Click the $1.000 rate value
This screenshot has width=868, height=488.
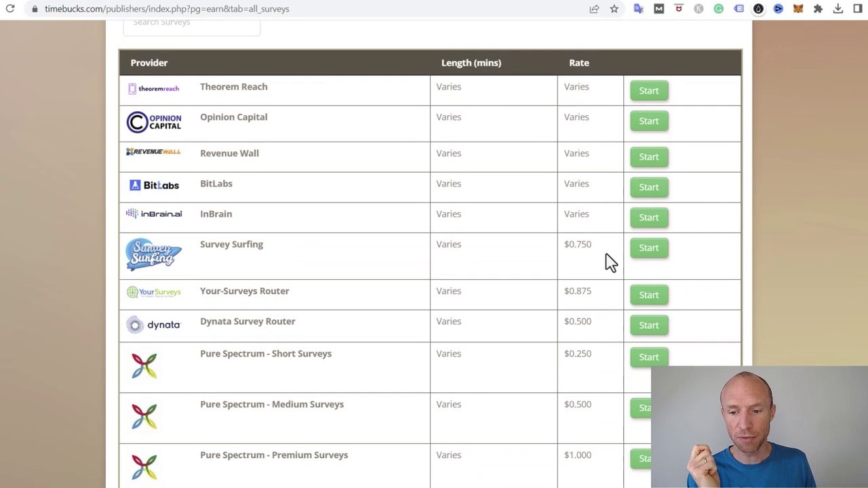tap(578, 455)
